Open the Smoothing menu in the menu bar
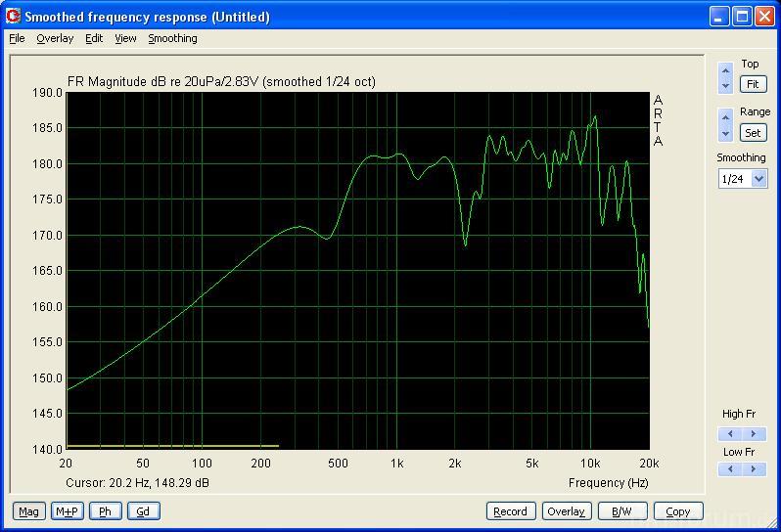This screenshot has height=532, width=781. 172,38
